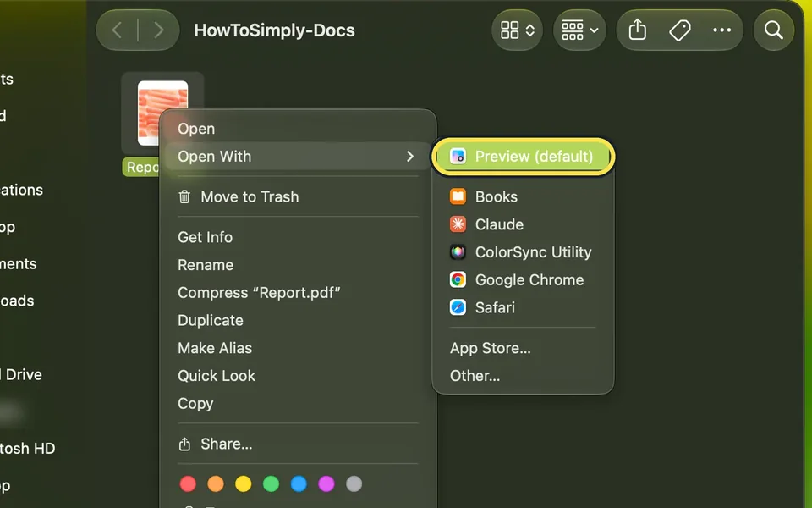Viewport: 812px width, 508px height.
Task: Click the Share toolbar icon
Action: [638, 30]
